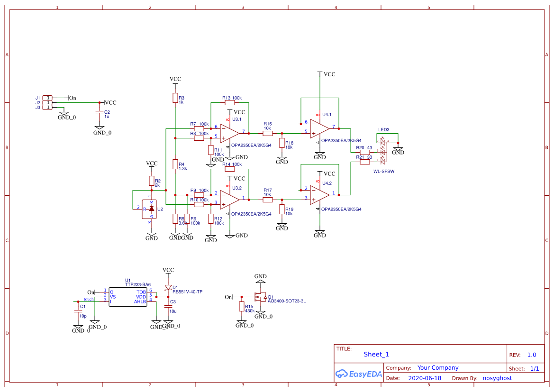Click the J1 connector header

[46, 98]
